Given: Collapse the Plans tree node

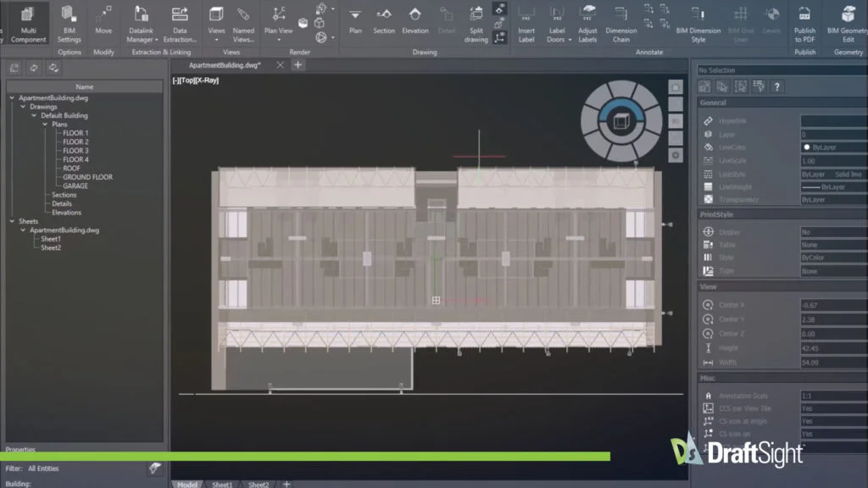Looking at the screenshot, I should point(45,125).
